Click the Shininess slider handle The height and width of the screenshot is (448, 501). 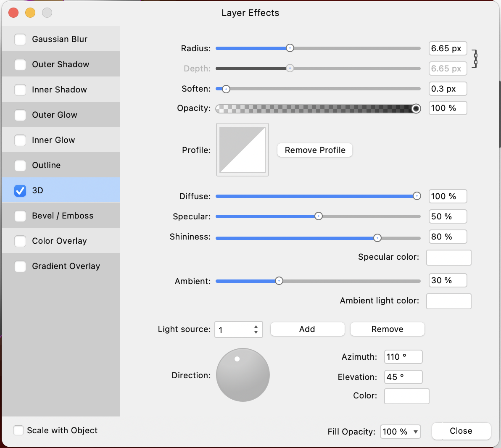(377, 237)
